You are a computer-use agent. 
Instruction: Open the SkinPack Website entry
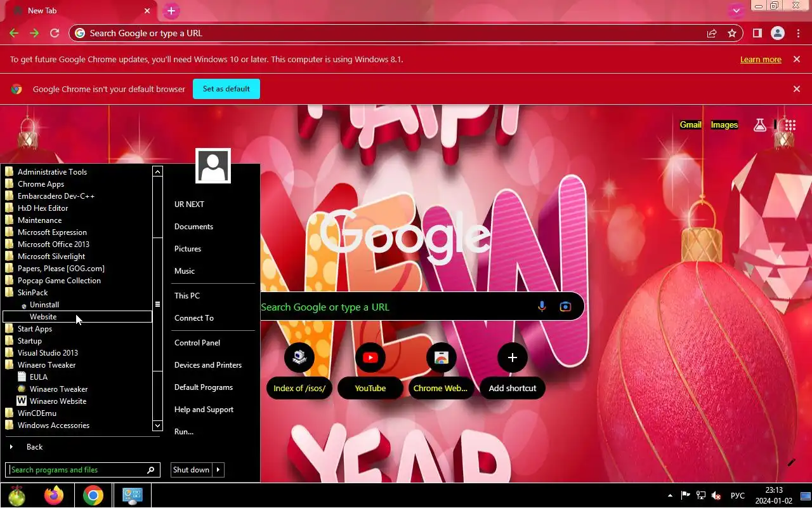77,317
